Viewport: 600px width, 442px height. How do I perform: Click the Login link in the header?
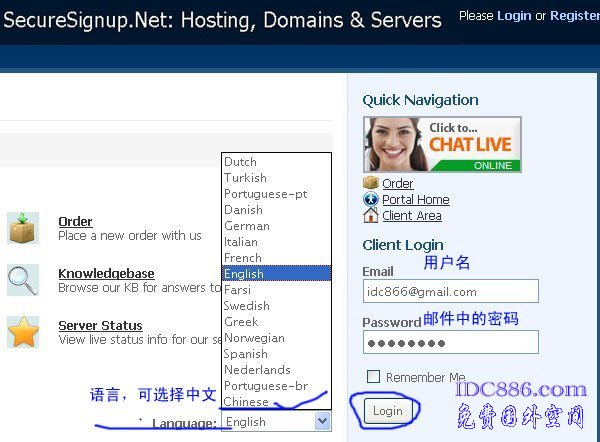click(514, 16)
